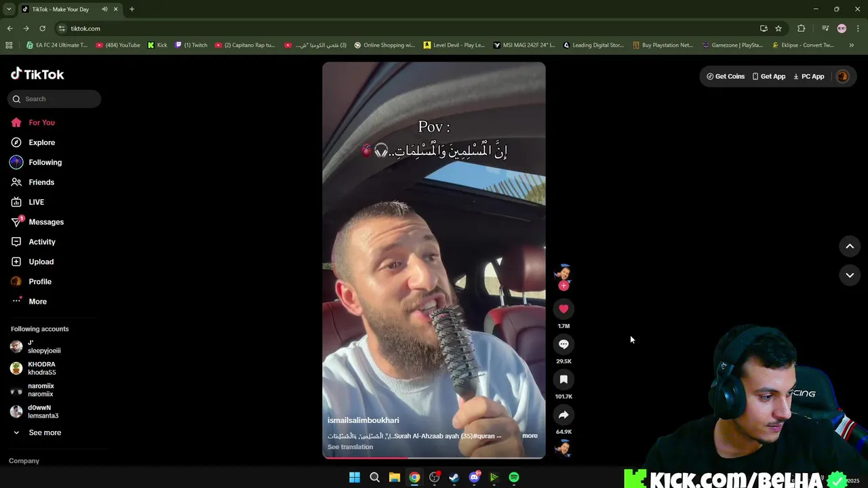The image size is (868, 488).
Task: Open the Kick bookmark
Action: coord(157,45)
